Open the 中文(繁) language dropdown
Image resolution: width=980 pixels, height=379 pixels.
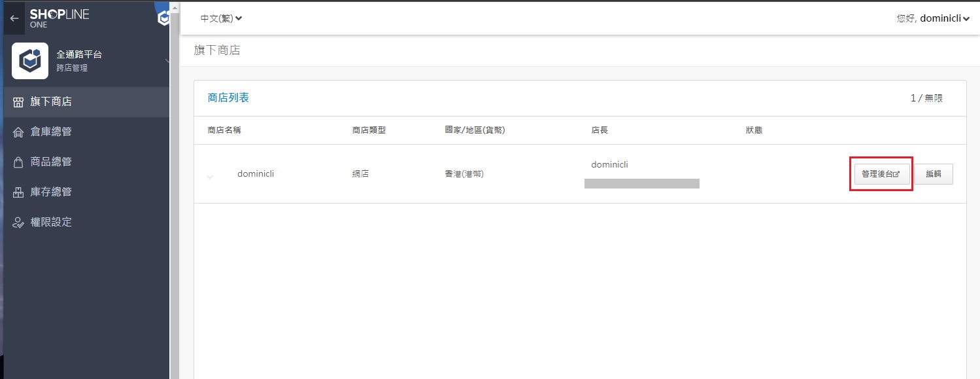click(221, 18)
